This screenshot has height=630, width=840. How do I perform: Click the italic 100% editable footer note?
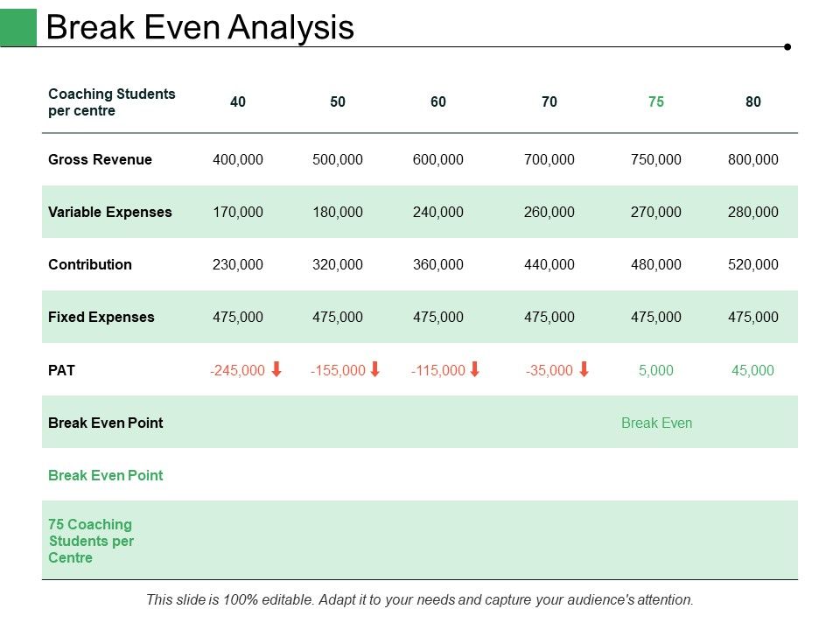420,599
